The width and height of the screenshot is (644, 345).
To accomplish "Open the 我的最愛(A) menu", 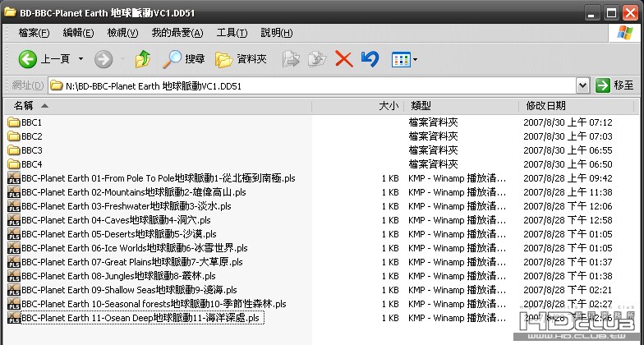I will tap(177, 33).
